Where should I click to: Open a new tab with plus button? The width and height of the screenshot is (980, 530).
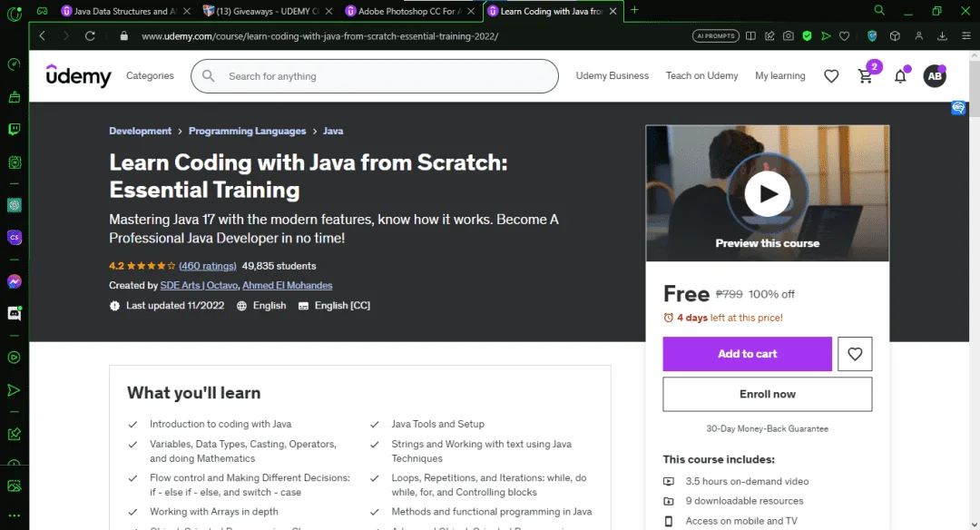click(x=634, y=10)
